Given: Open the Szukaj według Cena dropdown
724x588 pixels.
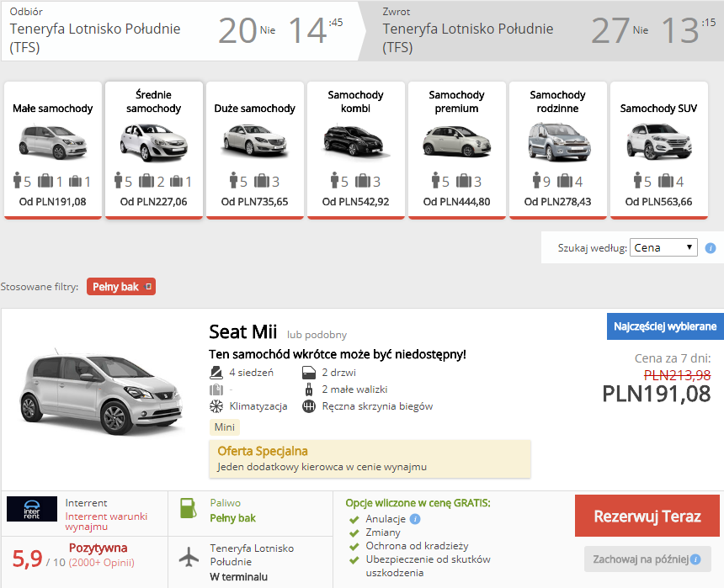Looking at the screenshot, I should 663,248.
